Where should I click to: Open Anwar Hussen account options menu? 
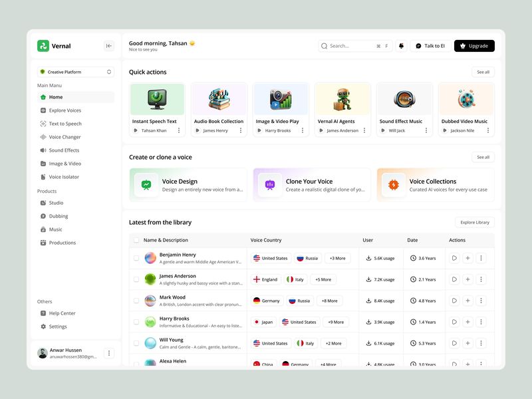109,353
